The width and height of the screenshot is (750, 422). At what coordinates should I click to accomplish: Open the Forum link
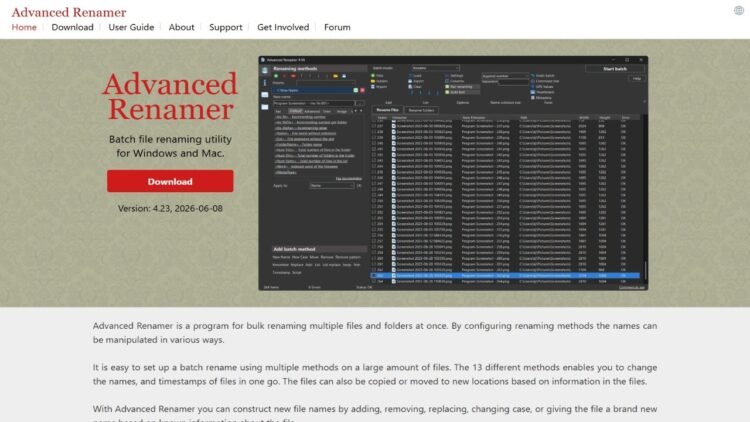point(337,27)
